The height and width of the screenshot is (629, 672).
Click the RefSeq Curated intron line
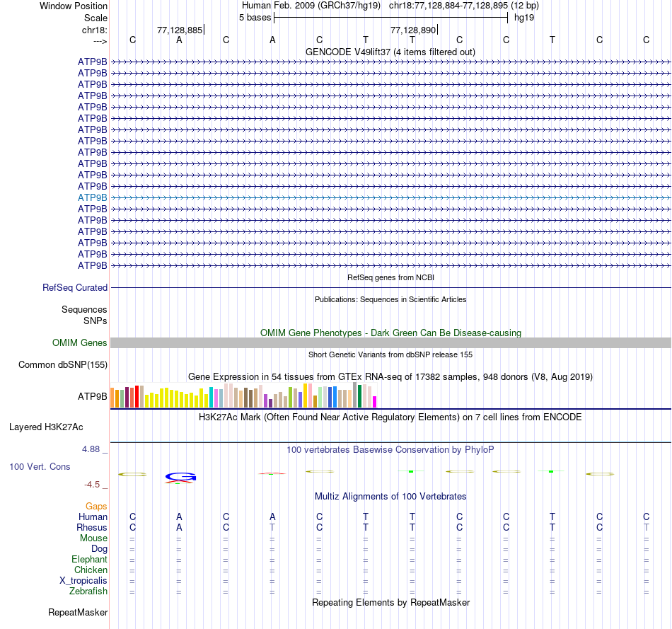390,288
